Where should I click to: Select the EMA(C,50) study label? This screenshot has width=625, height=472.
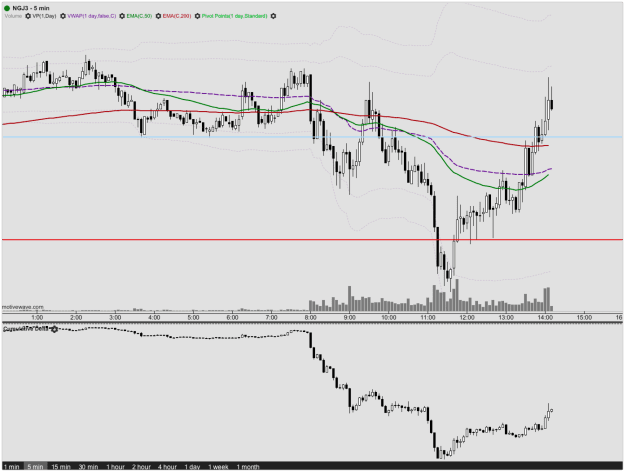coord(139,16)
